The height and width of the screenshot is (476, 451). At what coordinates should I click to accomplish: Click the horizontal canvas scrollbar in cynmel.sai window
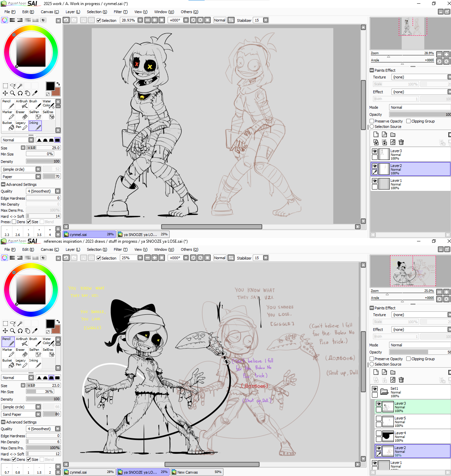pos(212,227)
